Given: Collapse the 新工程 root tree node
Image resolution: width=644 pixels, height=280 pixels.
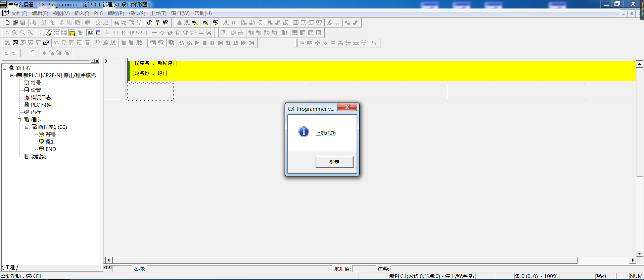Looking at the screenshot, I should click(5, 68).
